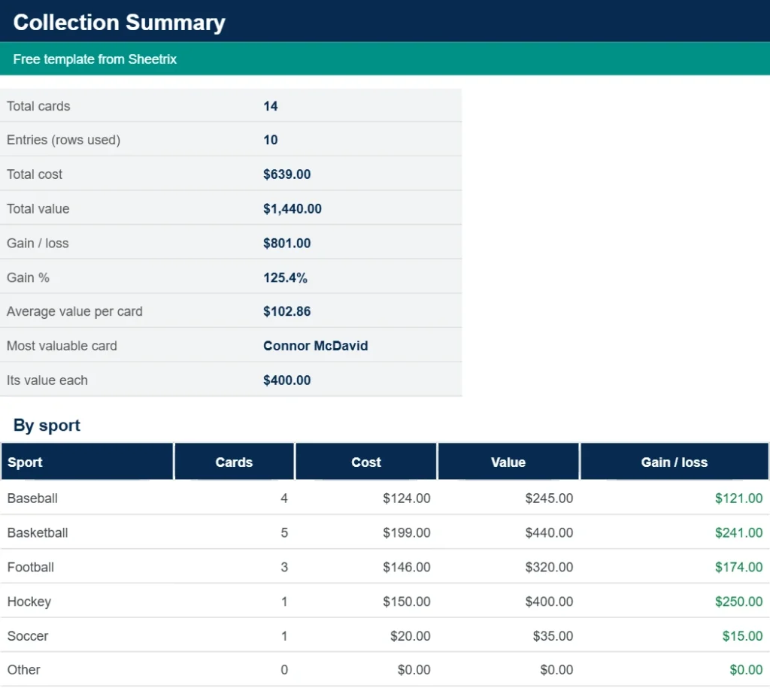
Task: Click Baseball gain $121.00
Action: point(738,498)
